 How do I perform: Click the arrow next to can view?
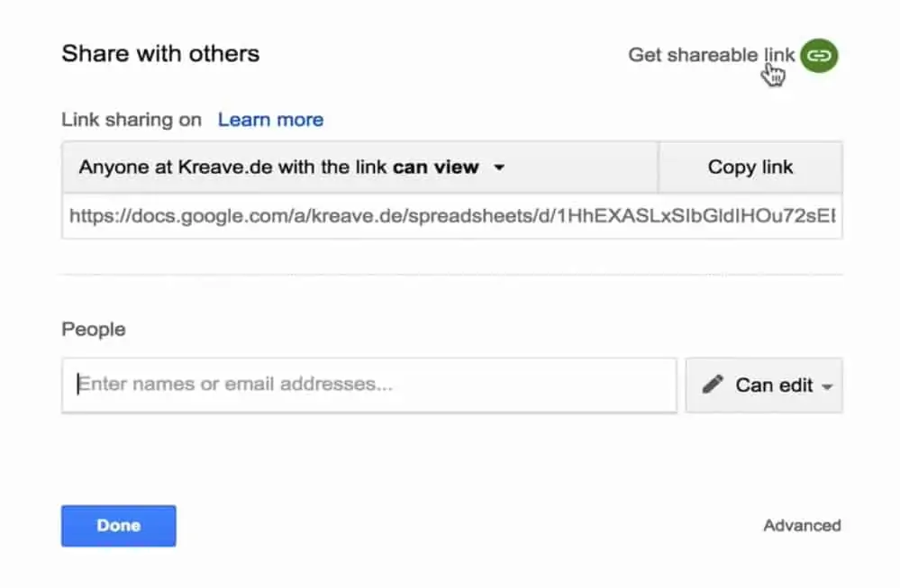(x=502, y=167)
